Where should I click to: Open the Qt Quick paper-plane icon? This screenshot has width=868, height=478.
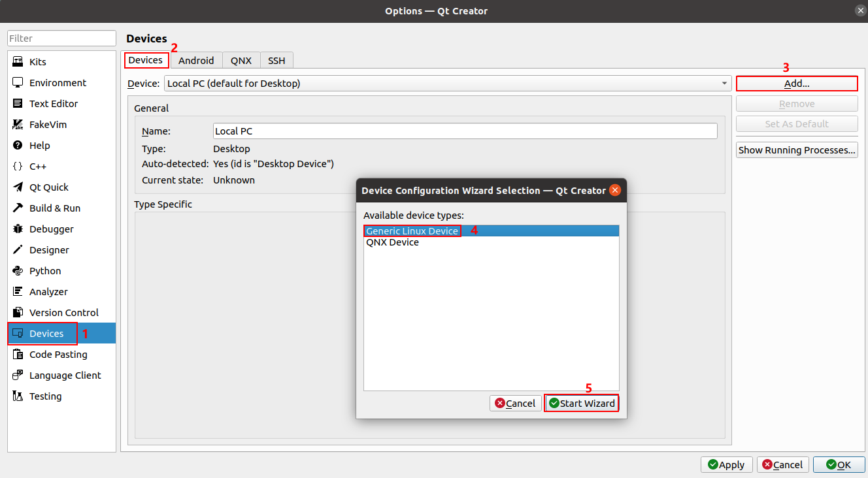(18, 187)
